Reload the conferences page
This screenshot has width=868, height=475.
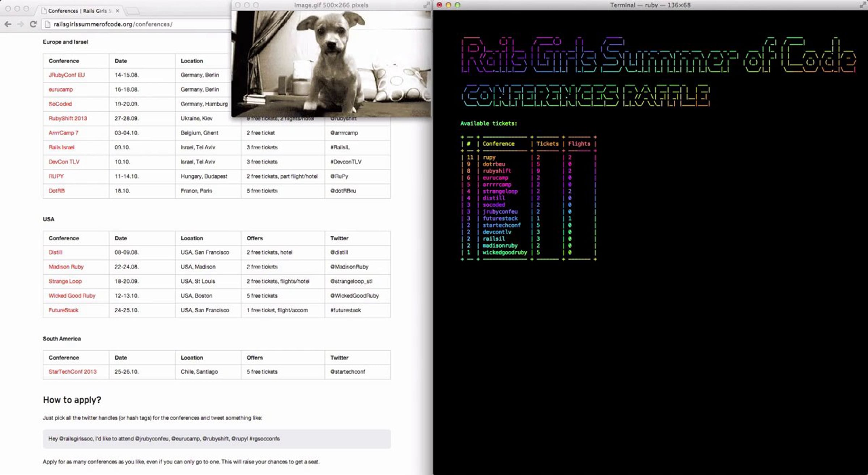pos(33,24)
